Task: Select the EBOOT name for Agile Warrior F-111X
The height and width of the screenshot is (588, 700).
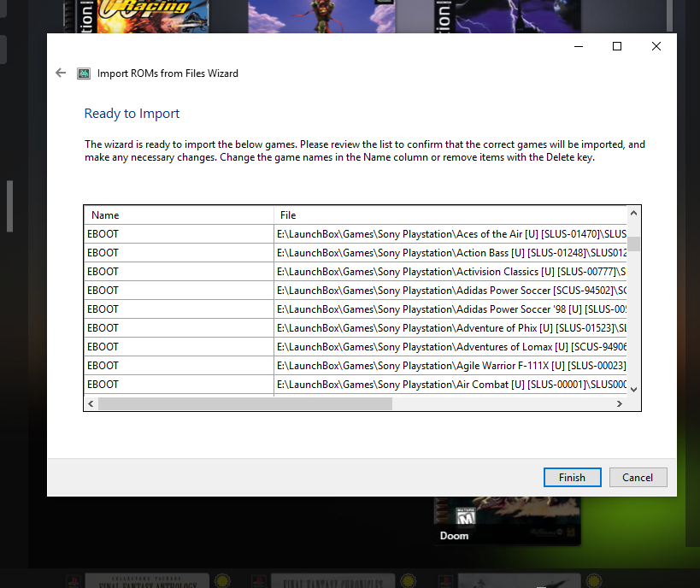Action: pyautogui.click(x=179, y=365)
